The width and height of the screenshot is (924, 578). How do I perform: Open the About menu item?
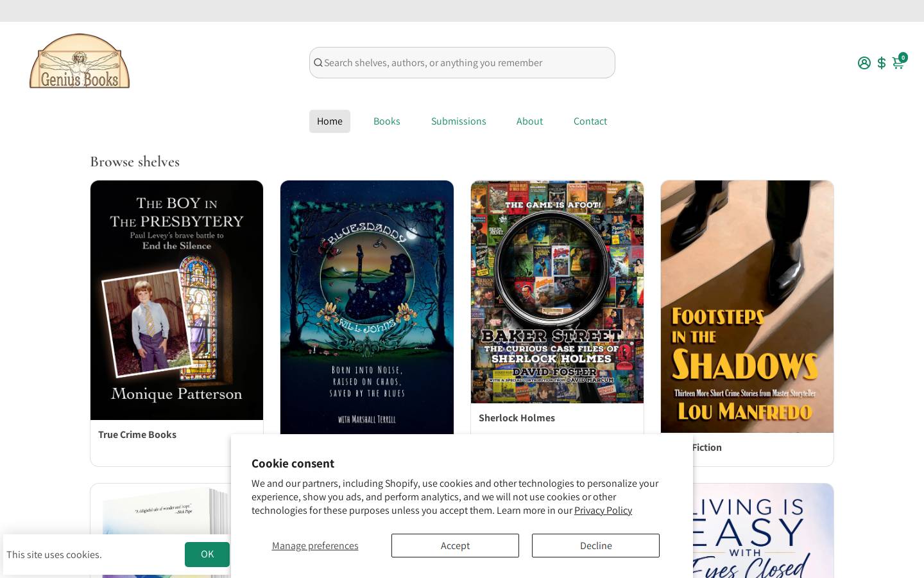pyautogui.click(x=529, y=121)
